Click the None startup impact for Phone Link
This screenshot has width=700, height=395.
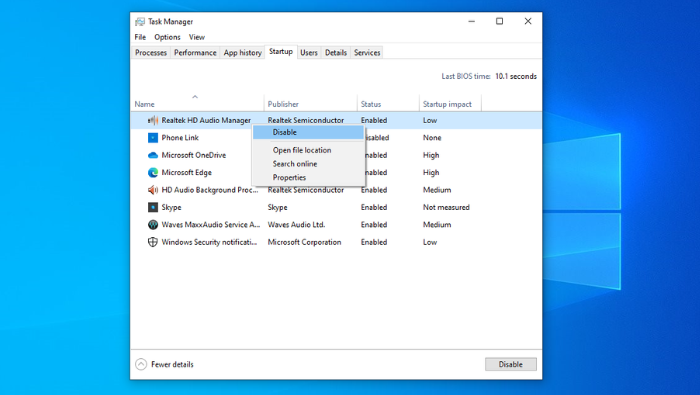[x=432, y=137]
